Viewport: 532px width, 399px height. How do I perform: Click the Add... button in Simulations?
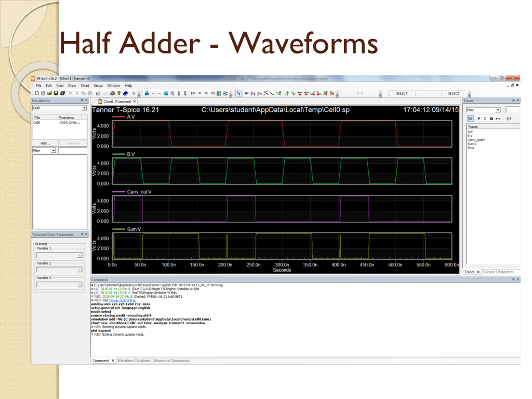point(46,143)
